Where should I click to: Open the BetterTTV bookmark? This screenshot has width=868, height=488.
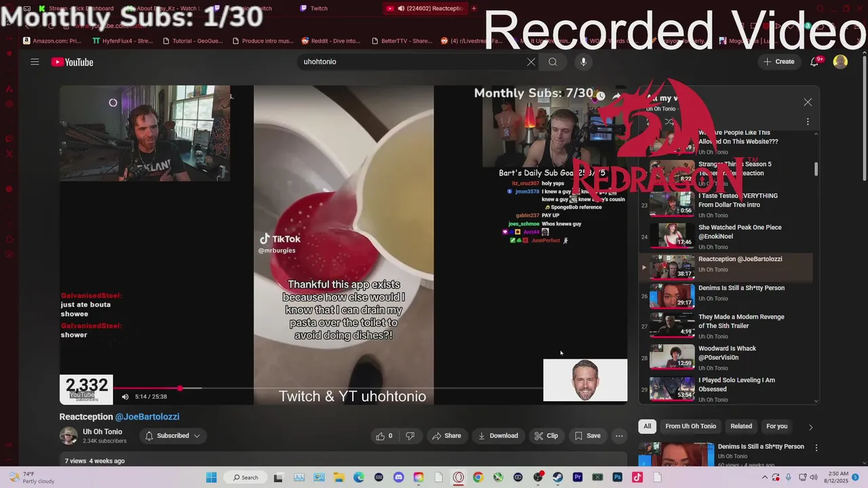click(401, 41)
